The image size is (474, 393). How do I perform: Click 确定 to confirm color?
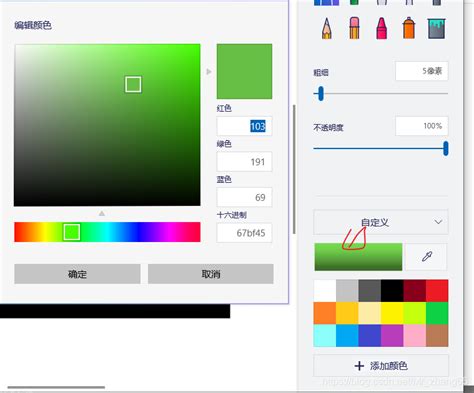pos(77,274)
